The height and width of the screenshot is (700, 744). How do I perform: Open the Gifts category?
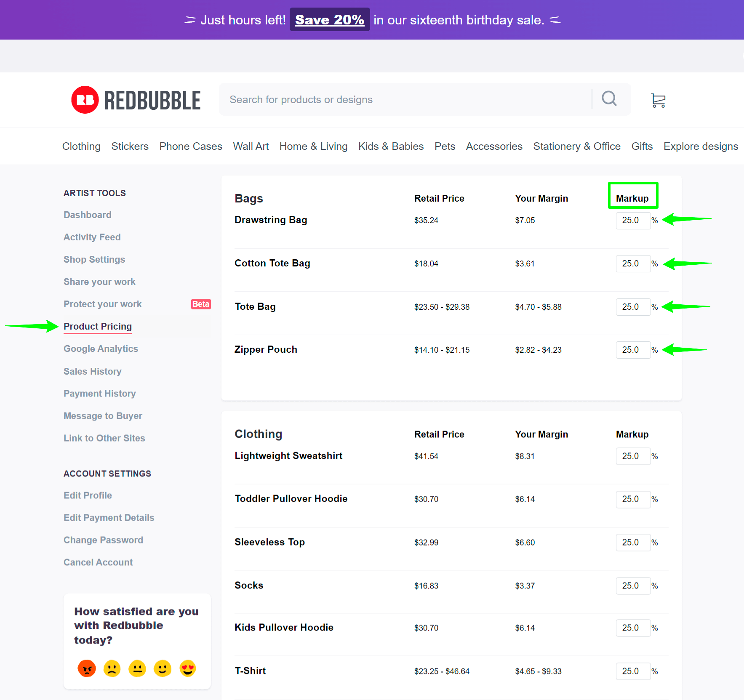click(642, 146)
